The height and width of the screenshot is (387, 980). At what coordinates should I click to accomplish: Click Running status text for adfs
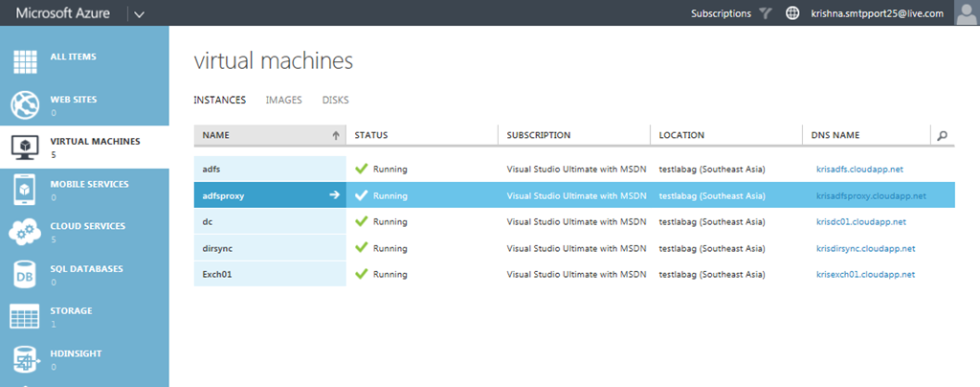pos(390,169)
